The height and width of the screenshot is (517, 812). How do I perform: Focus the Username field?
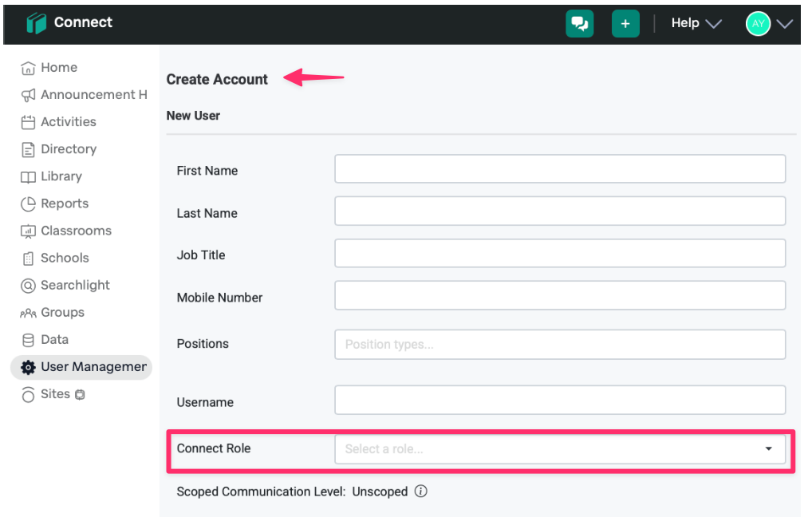(560, 400)
